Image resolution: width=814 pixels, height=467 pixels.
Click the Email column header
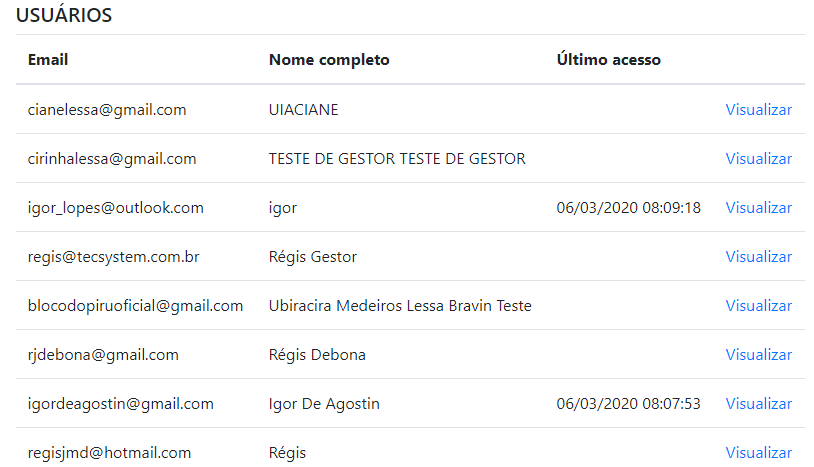click(x=48, y=60)
